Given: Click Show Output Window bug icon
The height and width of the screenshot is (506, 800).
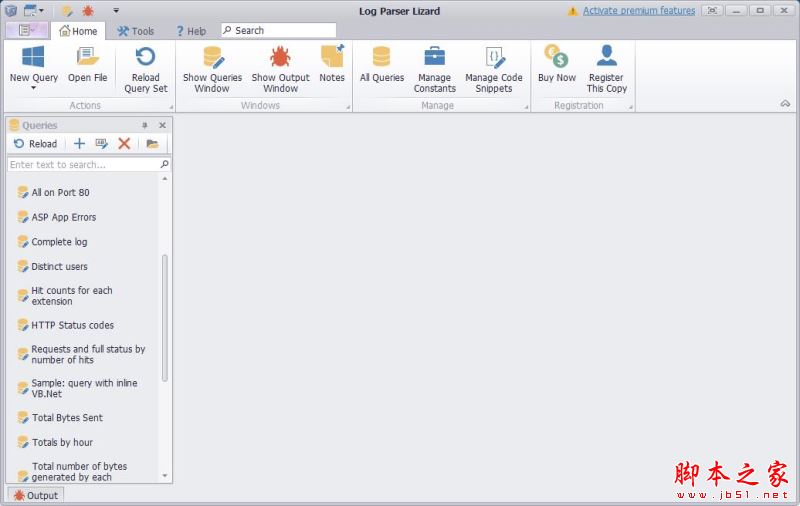Looking at the screenshot, I should pos(280,57).
